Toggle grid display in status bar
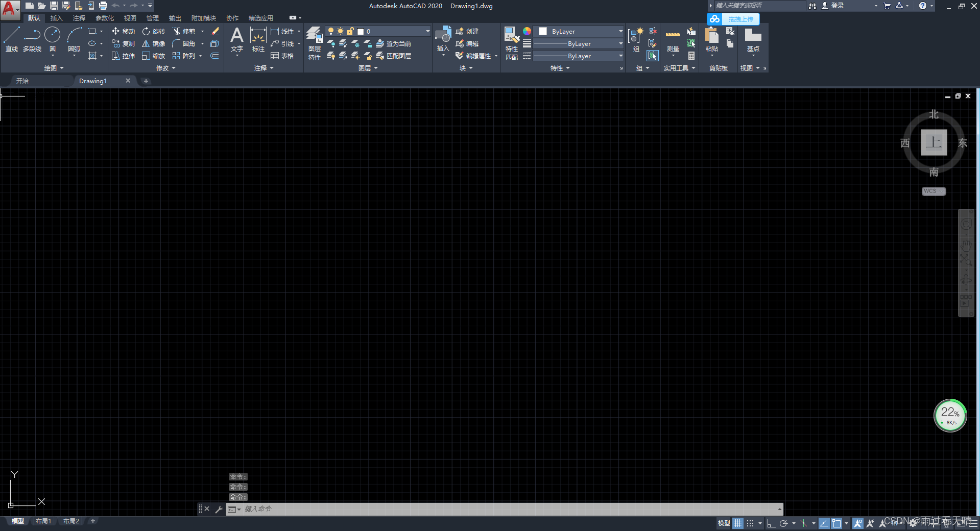Viewport: 980px width, 531px height. click(x=738, y=523)
